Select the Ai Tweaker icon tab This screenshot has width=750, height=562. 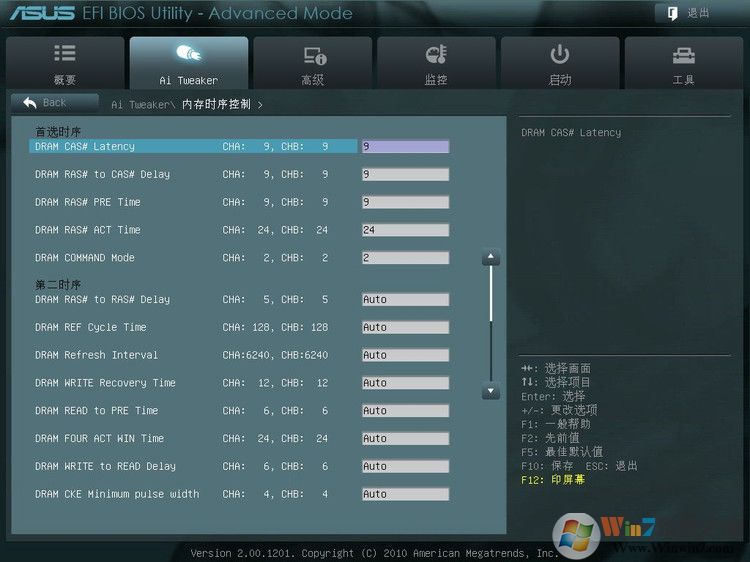188,62
